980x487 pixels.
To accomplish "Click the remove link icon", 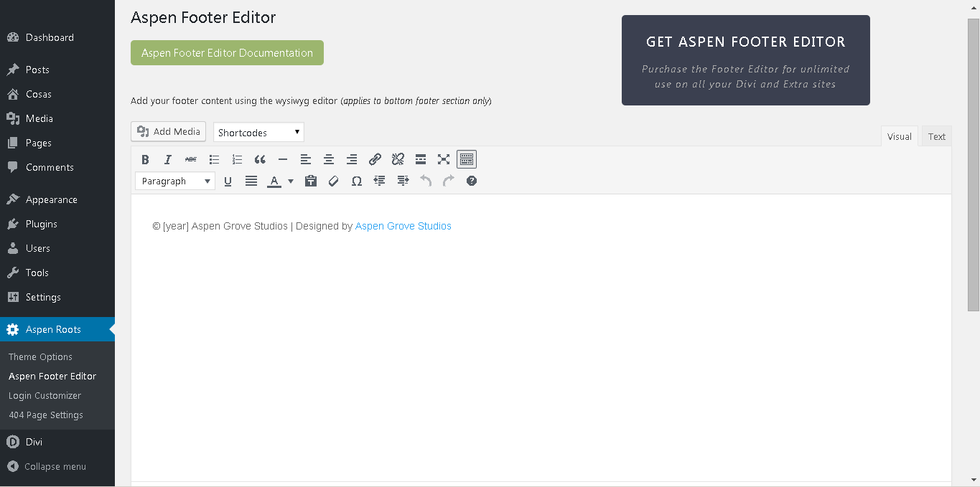I will tap(398, 159).
